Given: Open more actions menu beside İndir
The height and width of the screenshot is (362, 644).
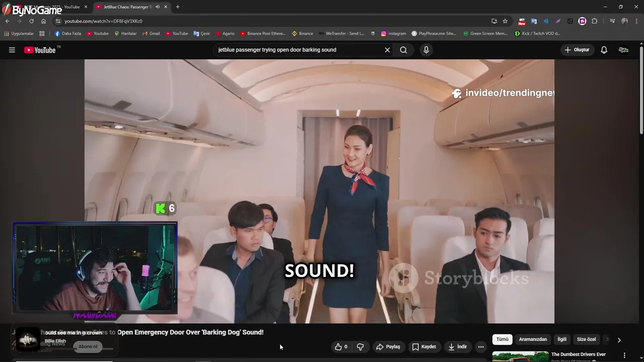Looking at the screenshot, I should [x=481, y=347].
